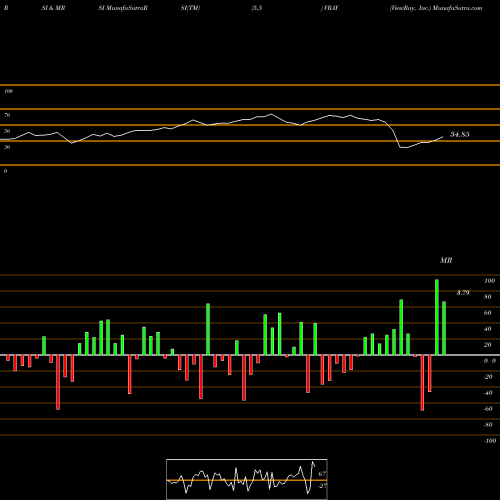Click the VRAY ticker symbol in header
This screenshot has height=500, width=500.
330,8
